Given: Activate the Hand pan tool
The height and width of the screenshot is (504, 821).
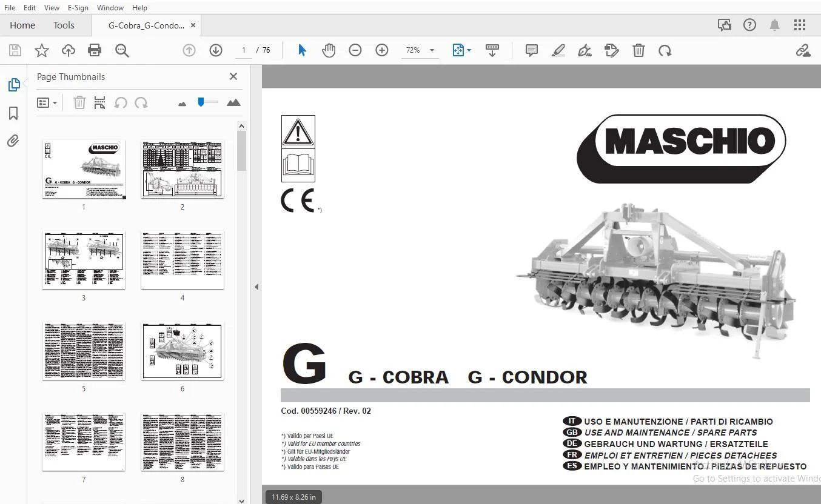Looking at the screenshot, I should (x=329, y=50).
